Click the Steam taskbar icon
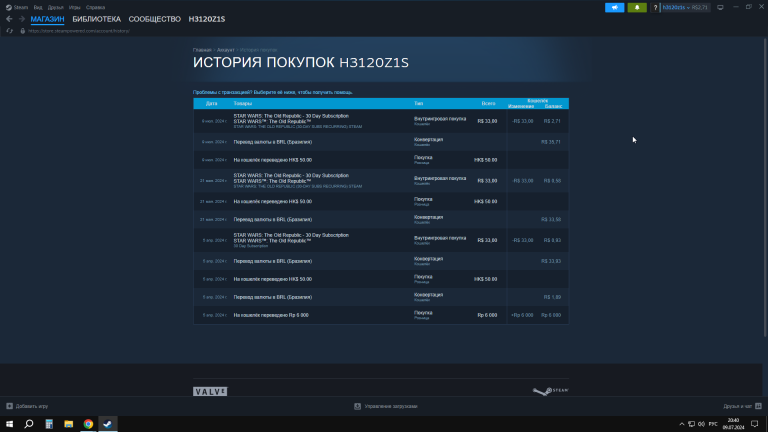 point(108,424)
